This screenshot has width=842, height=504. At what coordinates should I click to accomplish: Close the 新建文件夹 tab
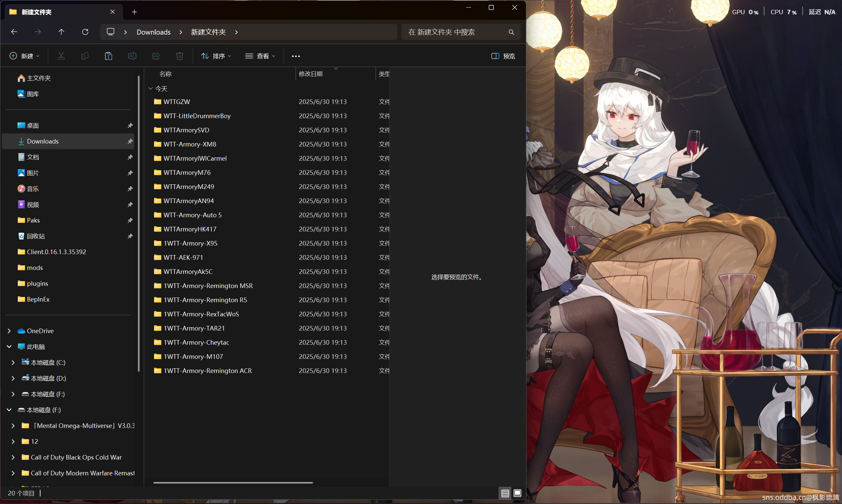pos(113,12)
